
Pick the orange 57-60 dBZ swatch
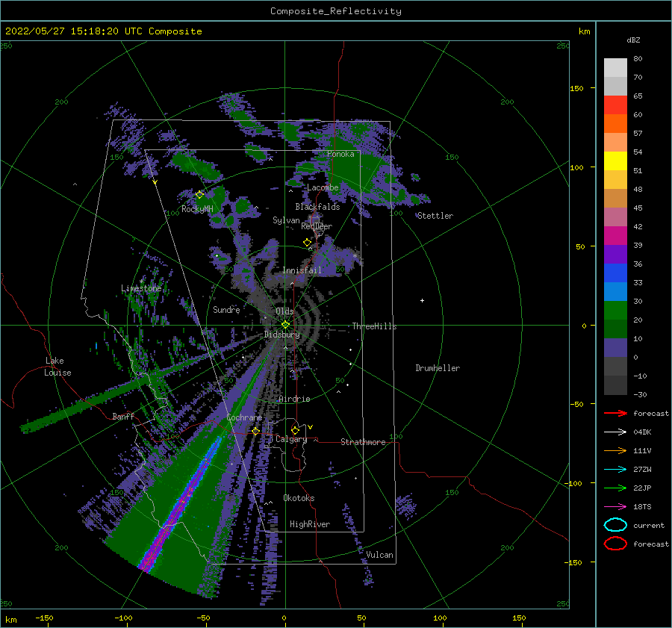[x=615, y=123]
